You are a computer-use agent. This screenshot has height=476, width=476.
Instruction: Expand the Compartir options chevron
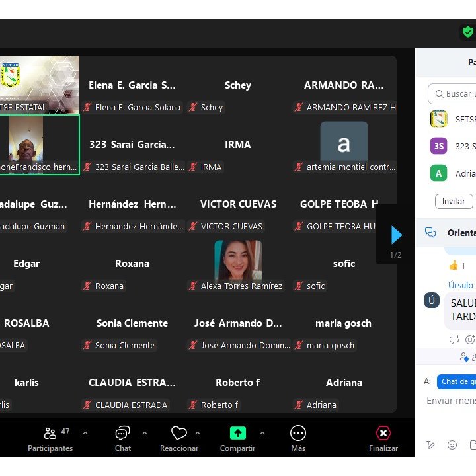click(262, 433)
